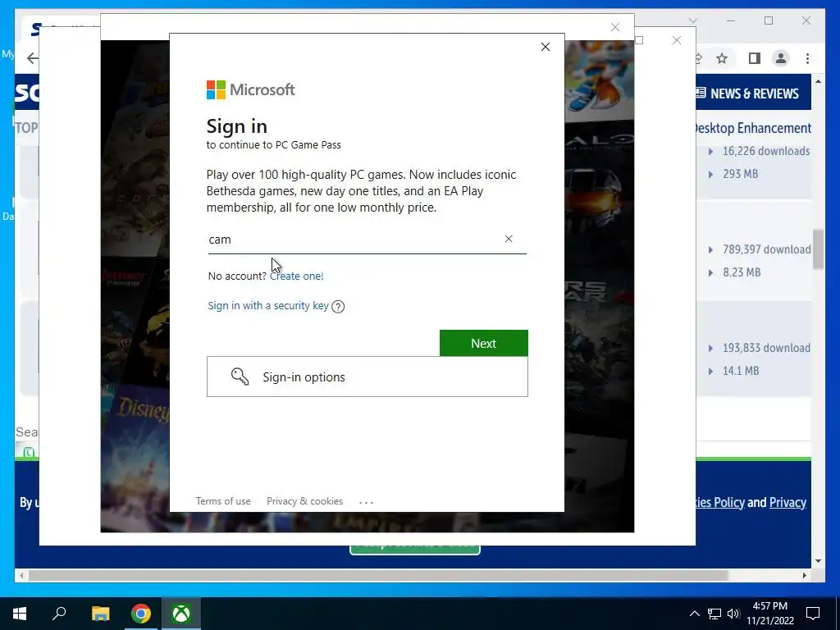
Task: Click the Chrome horizontal scrollbar thumb
Action: tap(378, 575)
